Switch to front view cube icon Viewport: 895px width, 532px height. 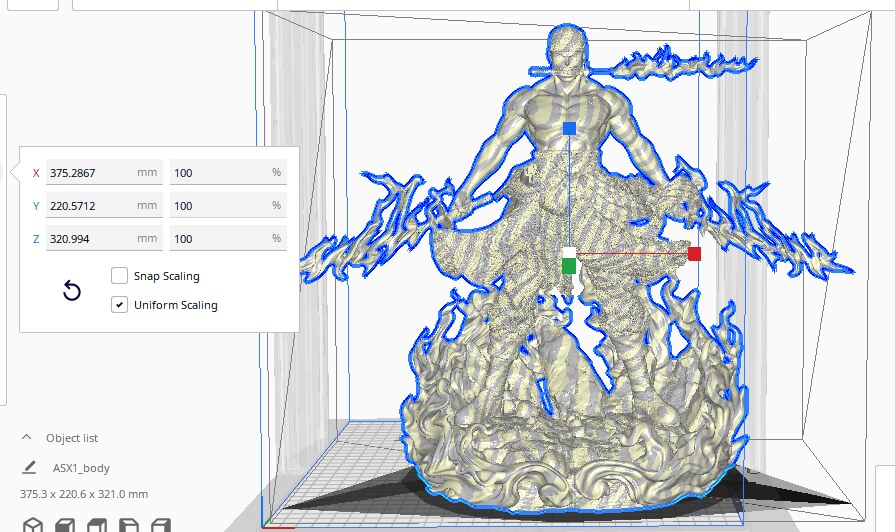pyautogui.click(x=65, y=525)
